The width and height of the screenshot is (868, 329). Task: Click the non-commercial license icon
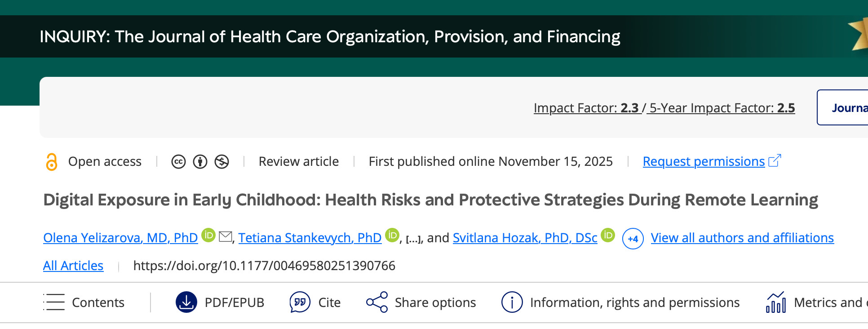click(221, 162)
